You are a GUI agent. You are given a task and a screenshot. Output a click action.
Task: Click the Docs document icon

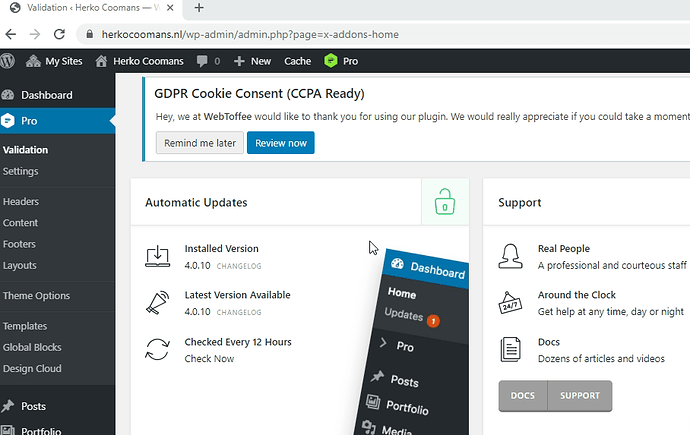[x=510, y=350]
